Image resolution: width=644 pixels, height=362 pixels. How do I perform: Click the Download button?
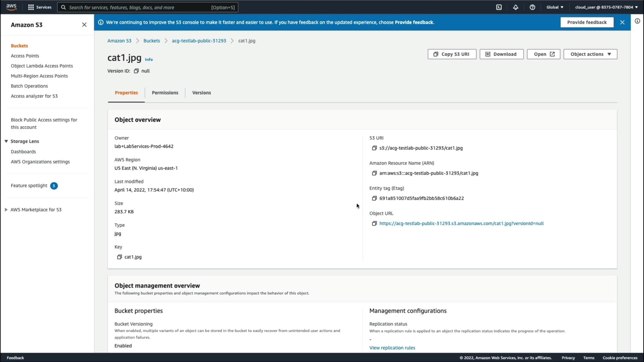[x=501, y=54]
